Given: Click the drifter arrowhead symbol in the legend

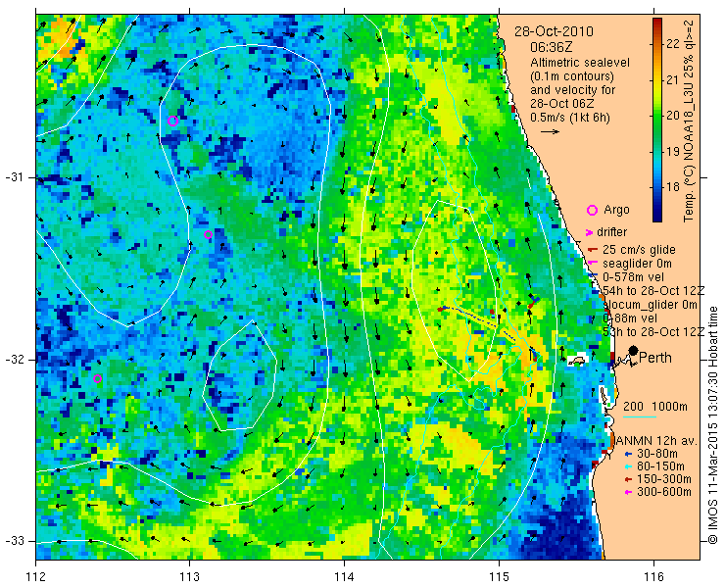Looking at the screenshot, I should [x=589, y=232].
